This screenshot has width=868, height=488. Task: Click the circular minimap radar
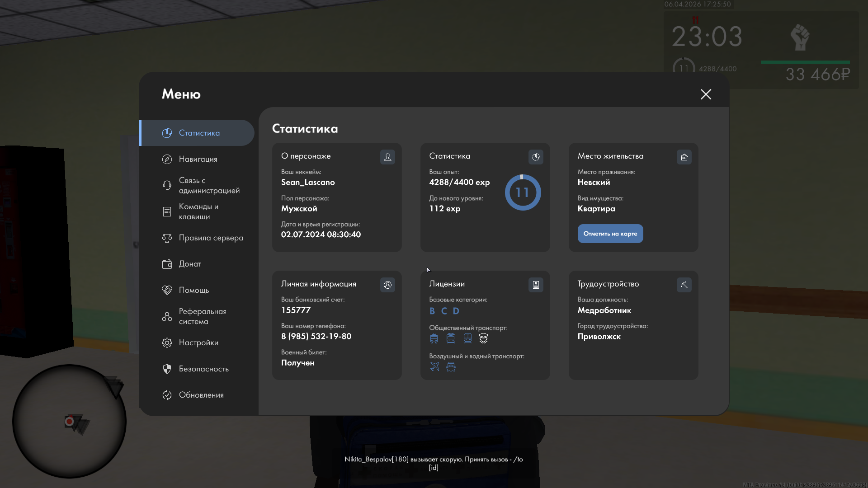point(69,421)
